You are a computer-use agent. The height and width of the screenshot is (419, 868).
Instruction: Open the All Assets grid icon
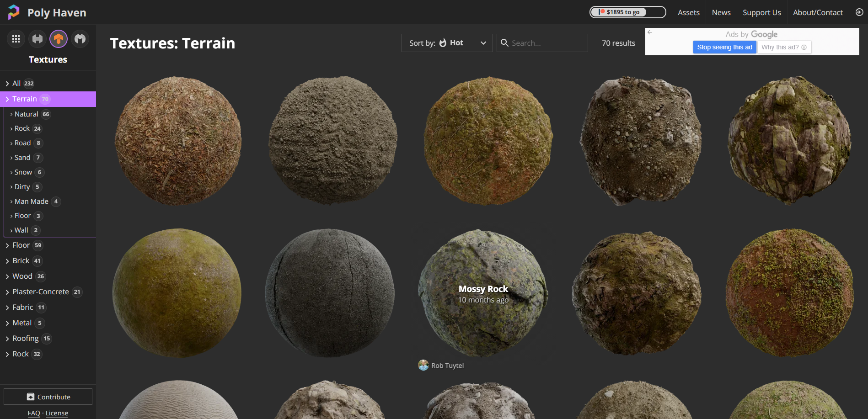pyautogui.click(x=16, y=39)
